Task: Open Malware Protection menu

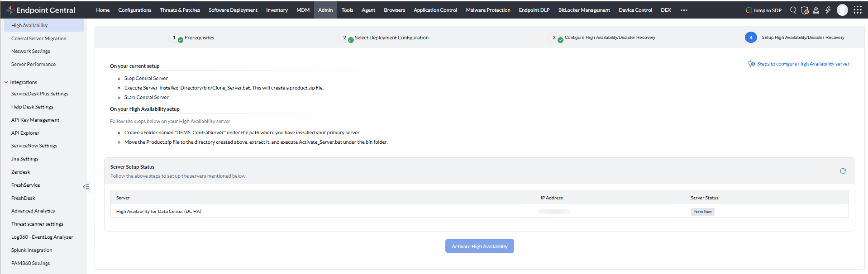Action: coord(488,10)
